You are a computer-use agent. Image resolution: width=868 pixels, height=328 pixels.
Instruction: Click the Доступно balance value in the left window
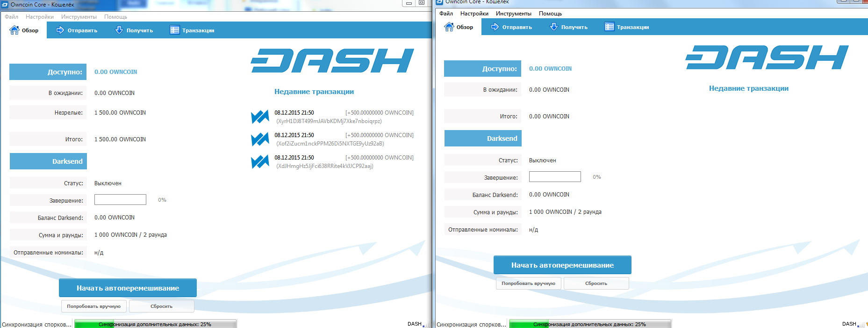pyautogui.click(x=115, y=72)
